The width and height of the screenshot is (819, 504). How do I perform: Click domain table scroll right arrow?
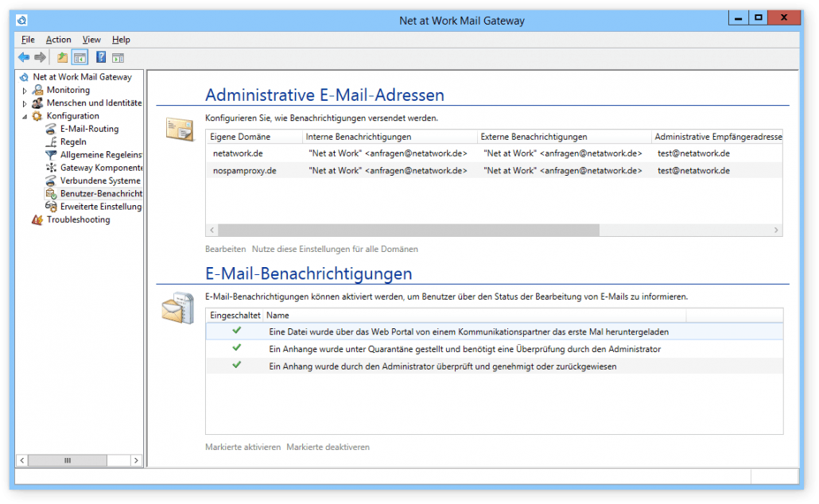[776, 231]
